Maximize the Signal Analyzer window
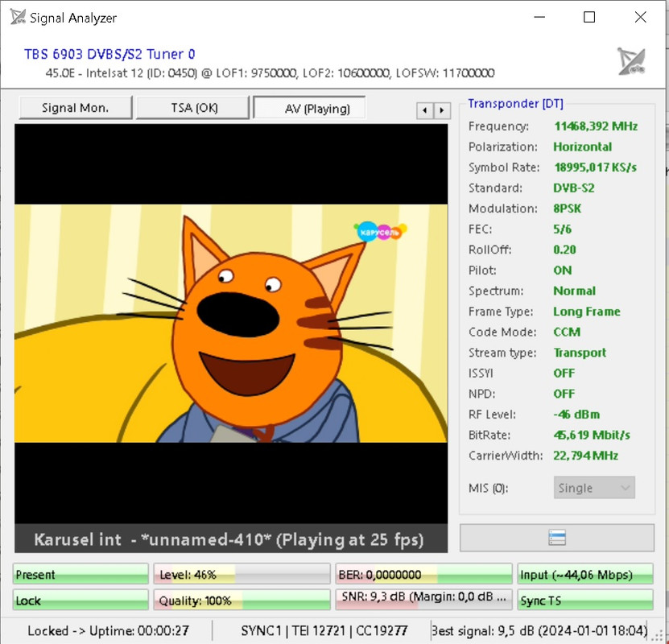669x644 pixels. pyautogui.click(x=589, y=17)
